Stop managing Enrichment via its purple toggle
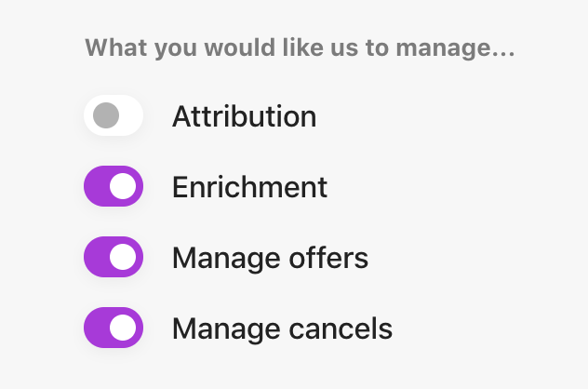 coord(113,187)
